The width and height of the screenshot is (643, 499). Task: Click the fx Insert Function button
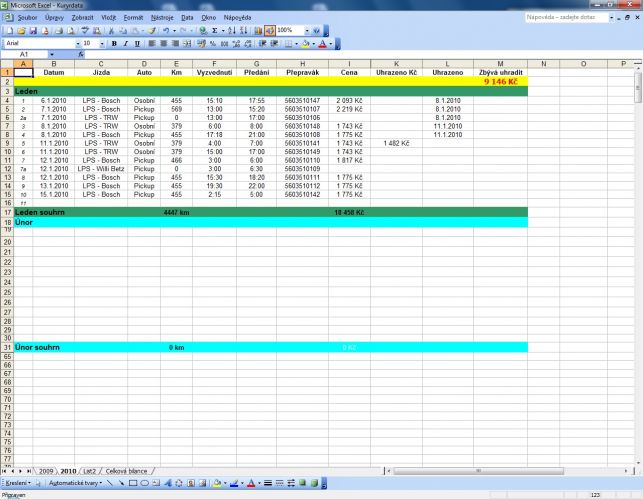tap(81, 55)
